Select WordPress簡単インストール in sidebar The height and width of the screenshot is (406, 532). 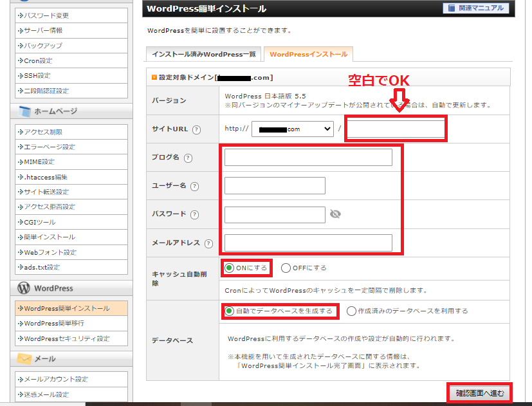click(x=71, y=308)
